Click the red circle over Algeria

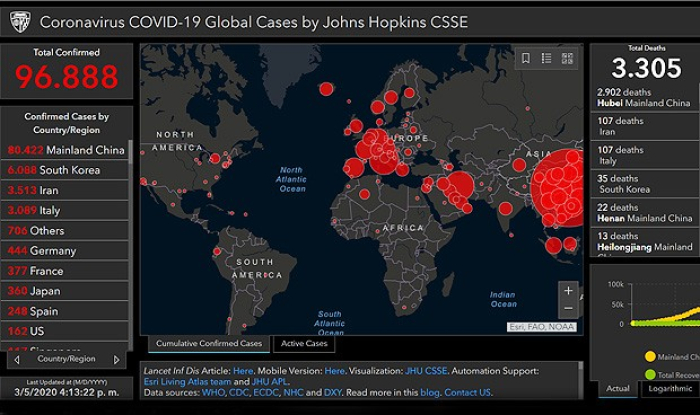[x=364, y=194]
